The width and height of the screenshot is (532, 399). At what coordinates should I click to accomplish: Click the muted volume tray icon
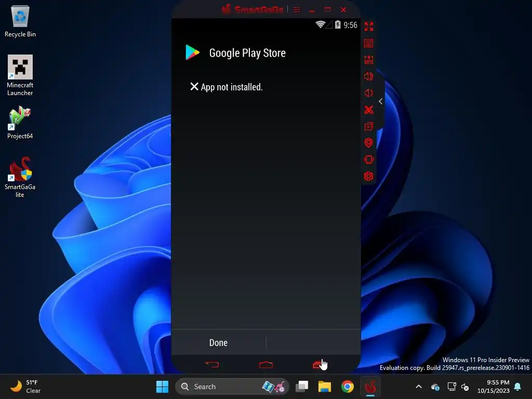[x=465, y=387]
